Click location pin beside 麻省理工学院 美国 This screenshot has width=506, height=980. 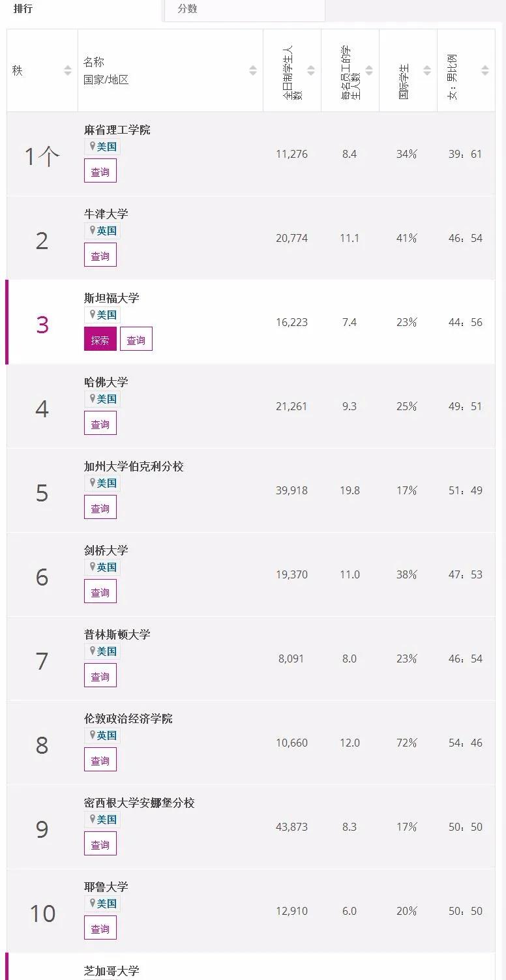pos(93,147)
